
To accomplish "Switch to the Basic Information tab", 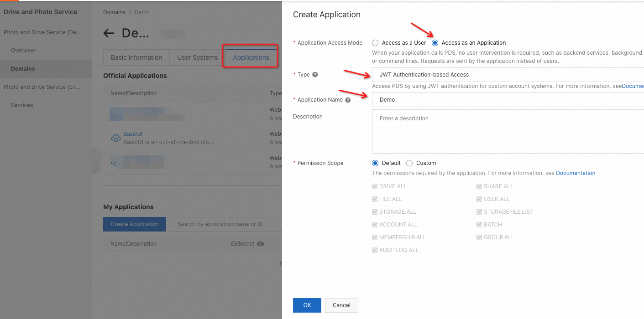I will (136, 57).
